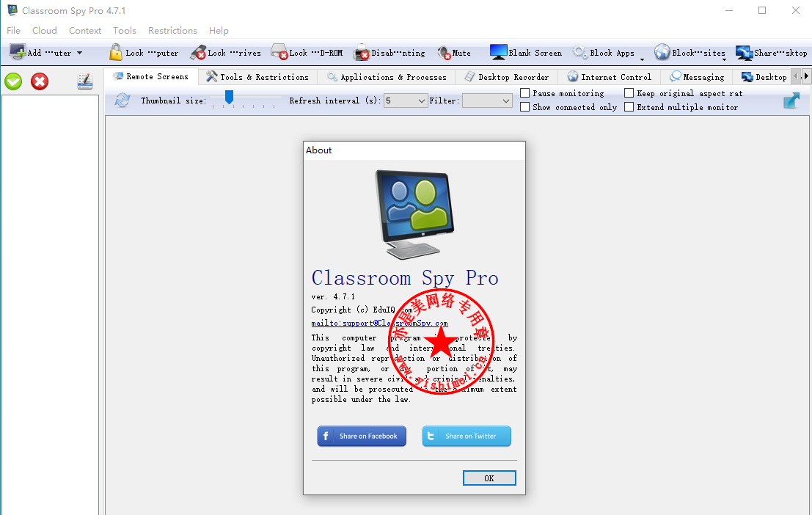Viewport: 812px width, 515px height.
Task: Toggle the Pause monitoring checkbox
Action: click(524, 92)
